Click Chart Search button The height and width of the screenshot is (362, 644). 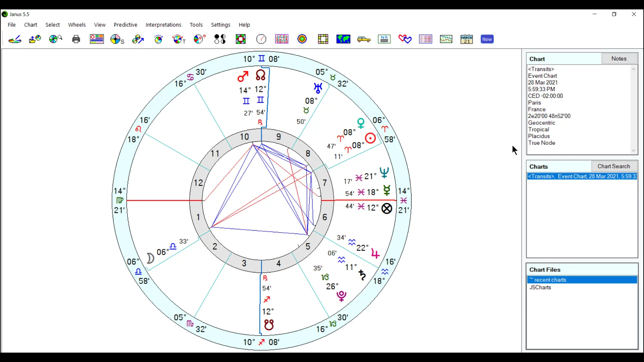[615, 166]
